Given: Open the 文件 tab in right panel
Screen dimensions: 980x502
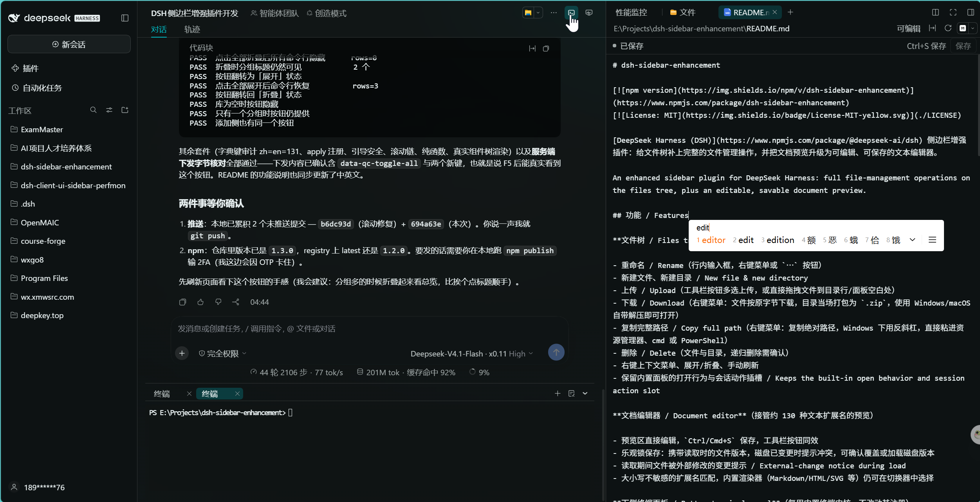Looking at the screenshot, I should pos(683,13).
